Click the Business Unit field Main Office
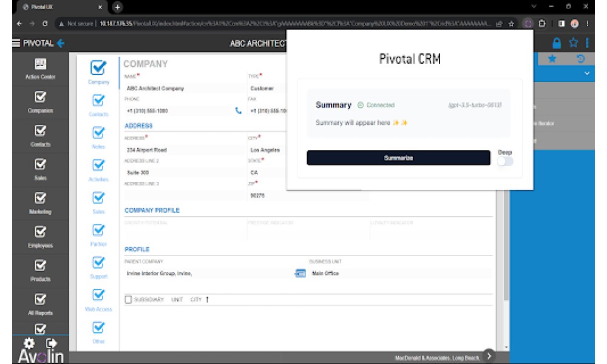 [x=401, y=274]
